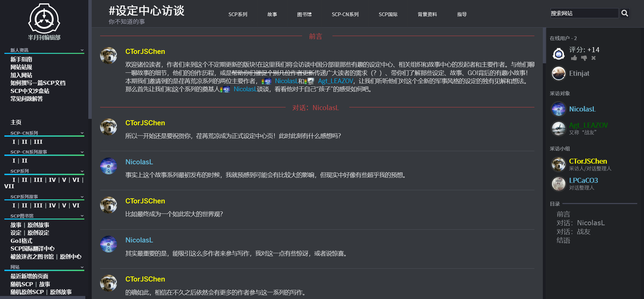Jump to 对话：NicolasL in table of contents
The height and width of the screenshot is (299, 644).
click(581, 223)
